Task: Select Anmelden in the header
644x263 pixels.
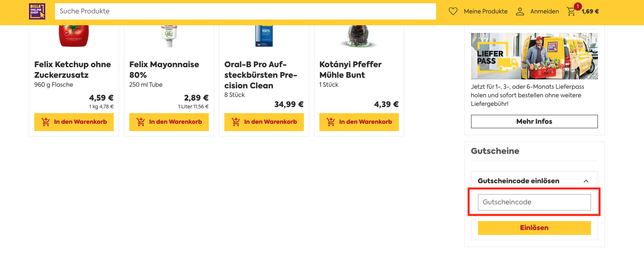Action: pyautogui.click(x=544, y=11)
